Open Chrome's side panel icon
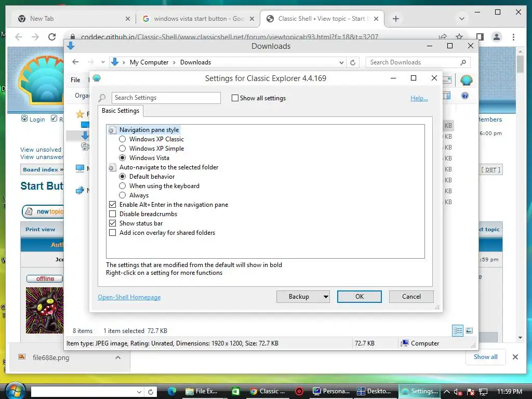The width and height of the screenshot is (532, 399). click(480, 37)
